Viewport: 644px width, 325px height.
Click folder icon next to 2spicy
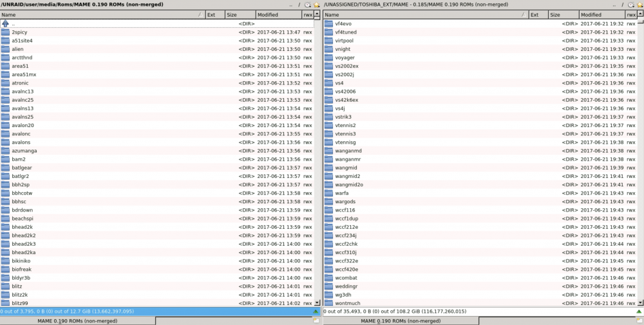point(5,32)
